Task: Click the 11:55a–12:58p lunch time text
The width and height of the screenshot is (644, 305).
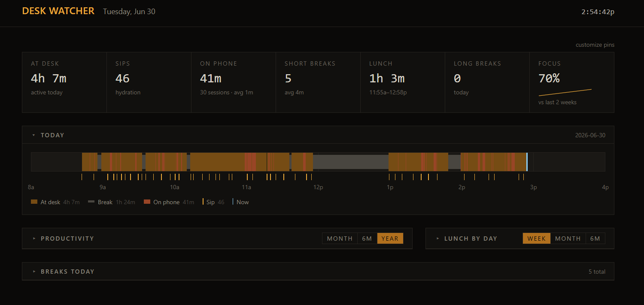Action: coord(388,92)
